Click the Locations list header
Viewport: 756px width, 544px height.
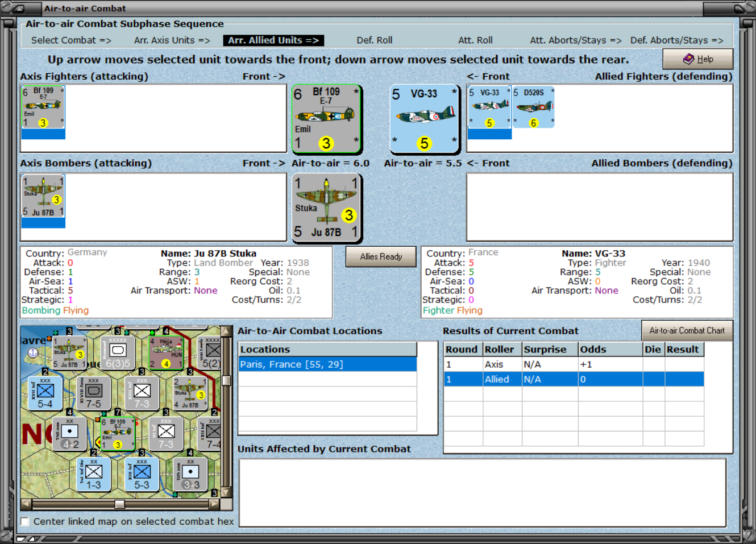tap(327, 350)
